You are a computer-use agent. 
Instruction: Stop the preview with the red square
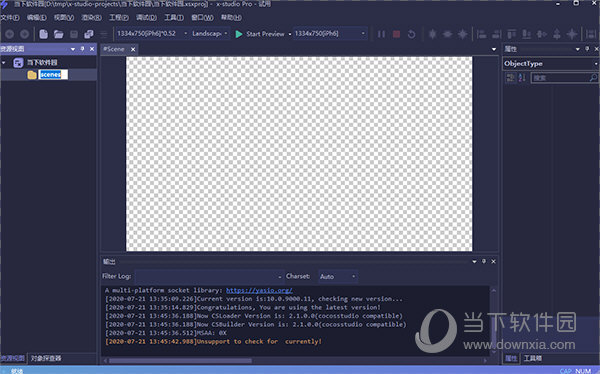[396, 34]
